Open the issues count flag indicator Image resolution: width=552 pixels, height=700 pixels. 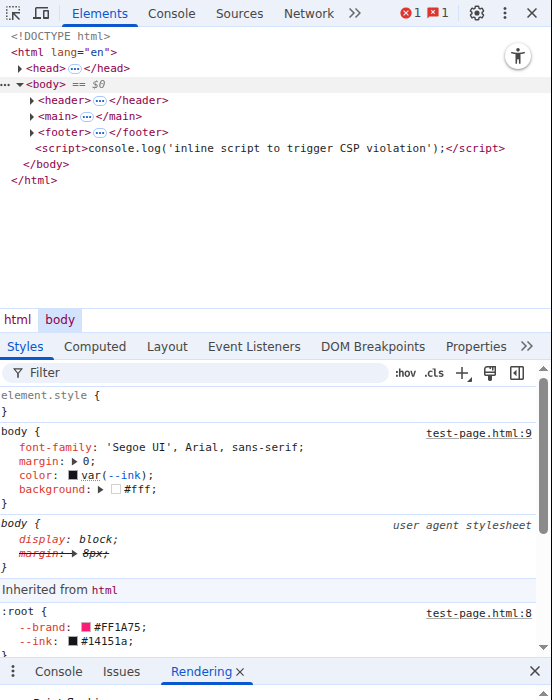pos(438,13)
